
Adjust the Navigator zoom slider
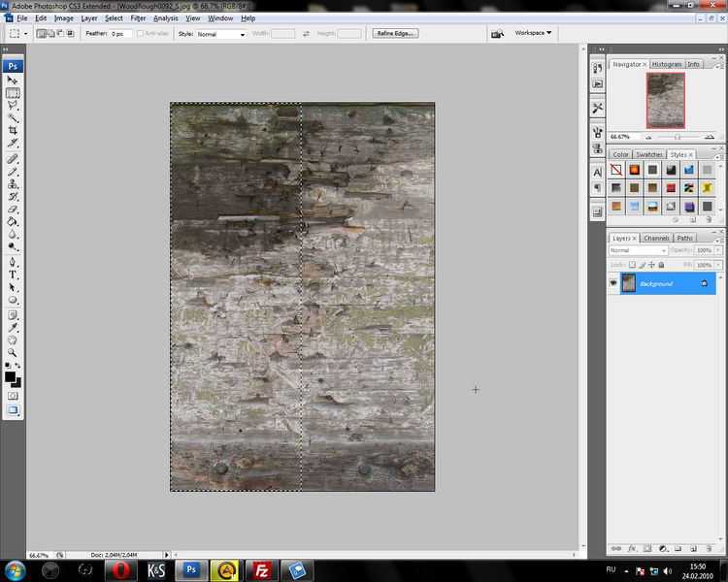pyautogui.click(x=678, y=137)
